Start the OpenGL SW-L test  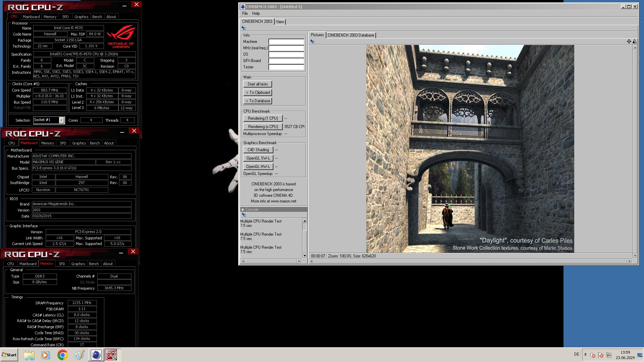(258, 158)
